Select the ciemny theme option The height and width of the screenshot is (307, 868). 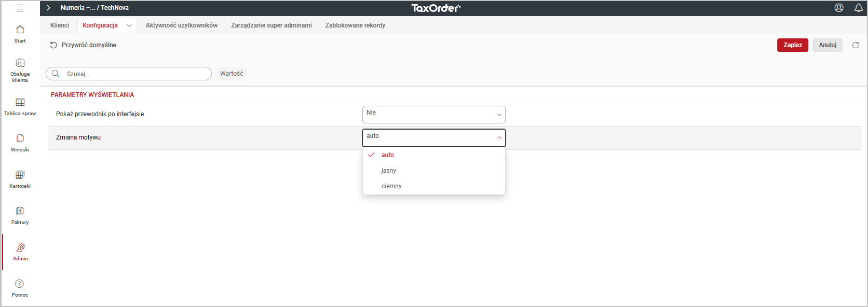pos(391,186)
